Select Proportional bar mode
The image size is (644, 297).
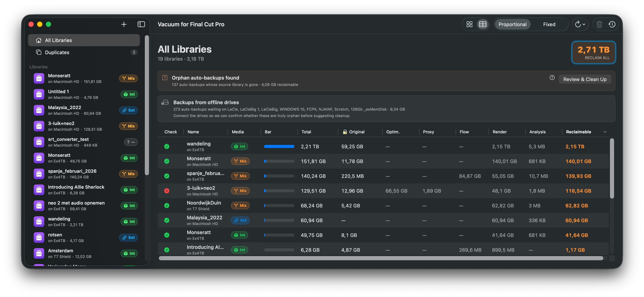(512, 24)
